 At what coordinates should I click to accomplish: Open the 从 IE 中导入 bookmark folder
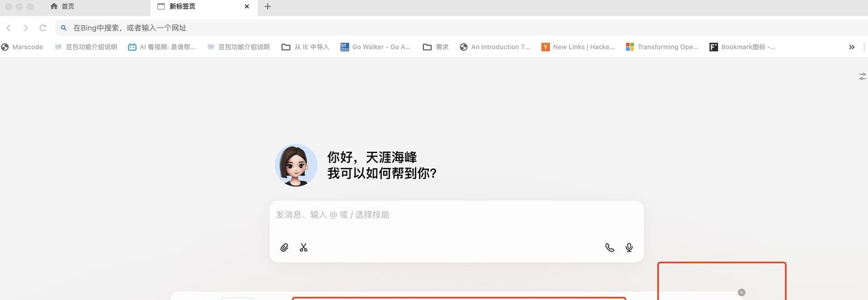[305, 47]
